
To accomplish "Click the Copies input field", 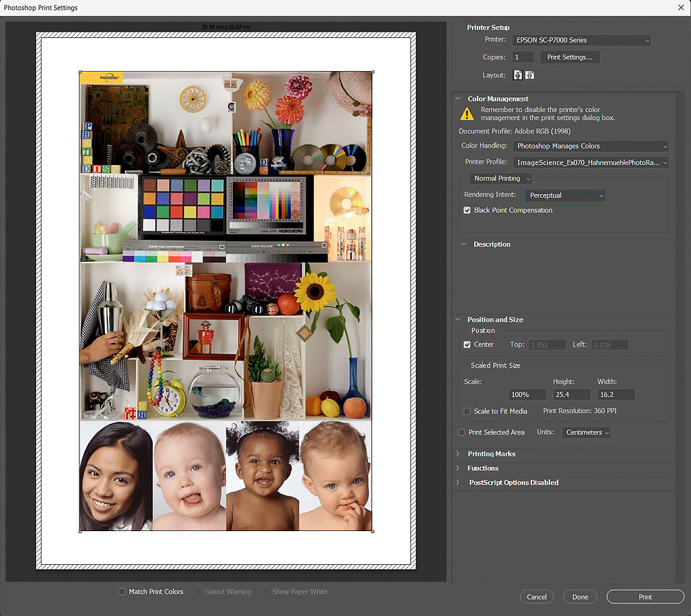I will tap(523, 57).
